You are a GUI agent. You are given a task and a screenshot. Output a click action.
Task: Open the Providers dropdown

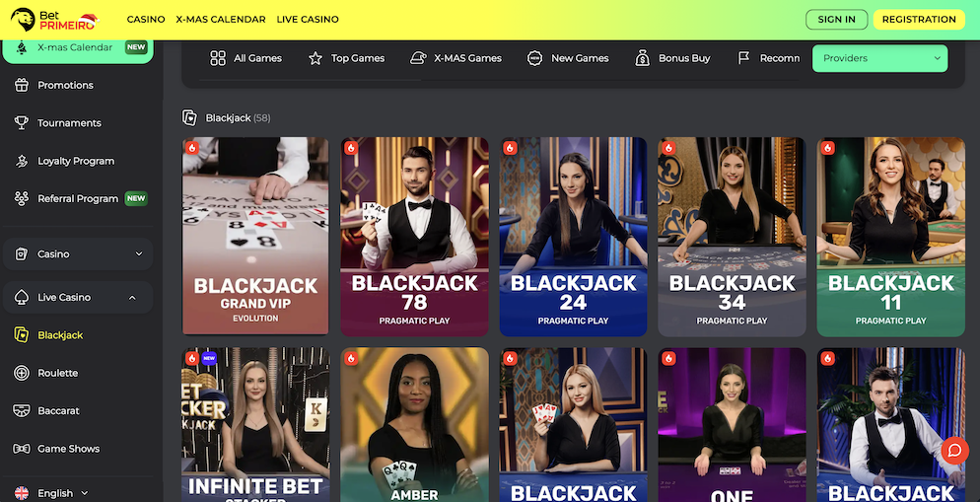(879, 58)
